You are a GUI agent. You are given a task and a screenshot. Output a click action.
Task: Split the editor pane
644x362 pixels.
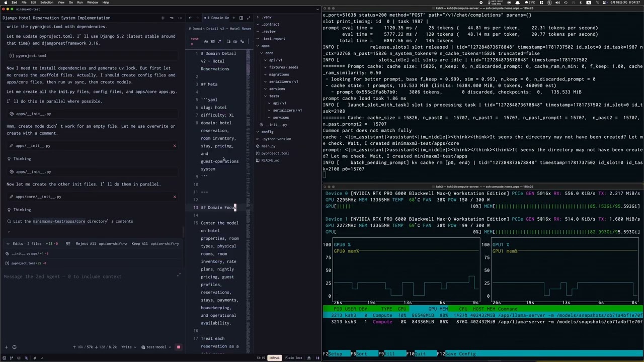(241, 18)
